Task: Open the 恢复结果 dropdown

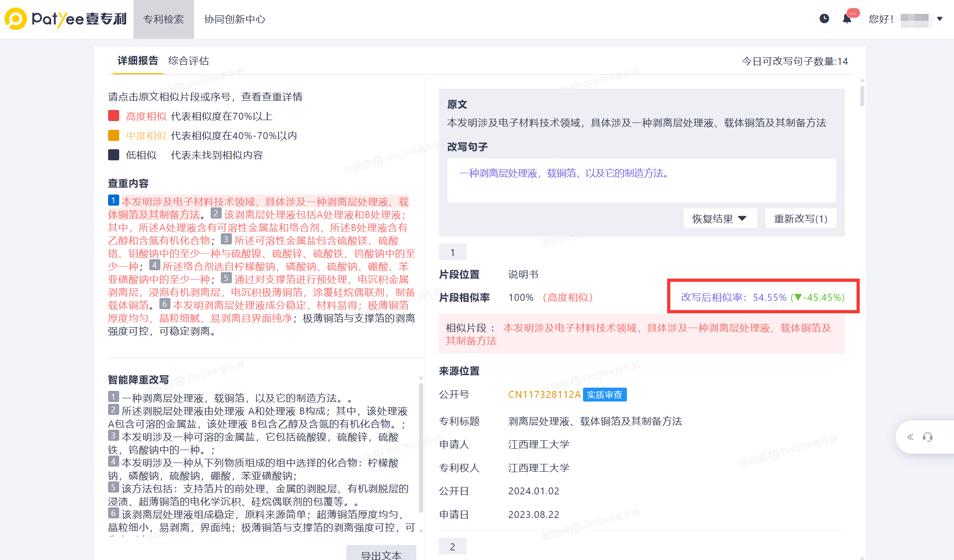Action: pyautogui.click(x=720, y=219)
